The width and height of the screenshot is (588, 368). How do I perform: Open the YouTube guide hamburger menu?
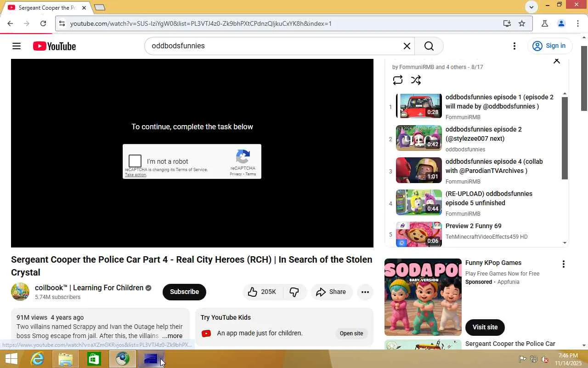(x=17, y=46)
